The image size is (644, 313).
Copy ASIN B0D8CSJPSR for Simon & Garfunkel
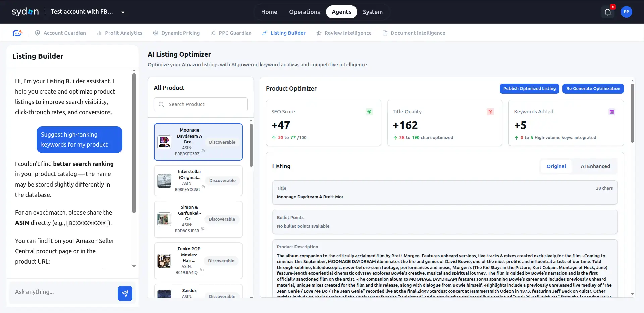[203, 228]
